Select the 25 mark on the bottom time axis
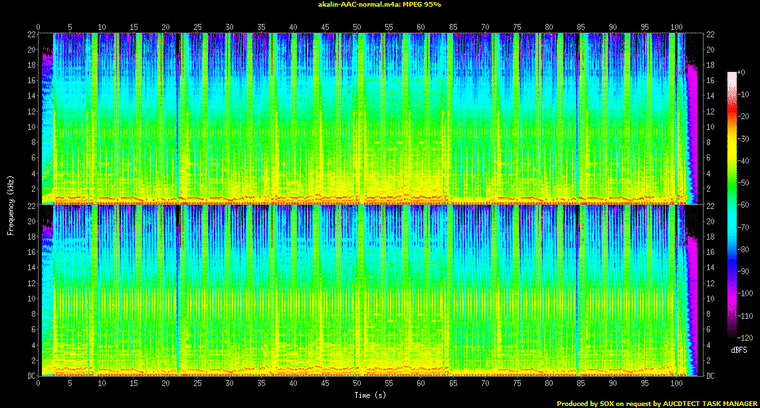Viewport: 760px width, 408px height. (x=197, y=384)
